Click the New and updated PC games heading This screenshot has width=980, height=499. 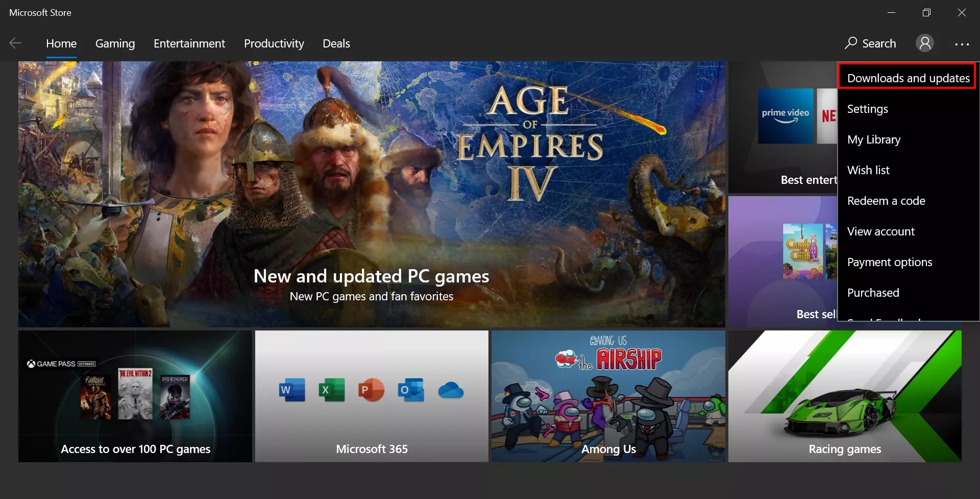(x=372, y=276)
